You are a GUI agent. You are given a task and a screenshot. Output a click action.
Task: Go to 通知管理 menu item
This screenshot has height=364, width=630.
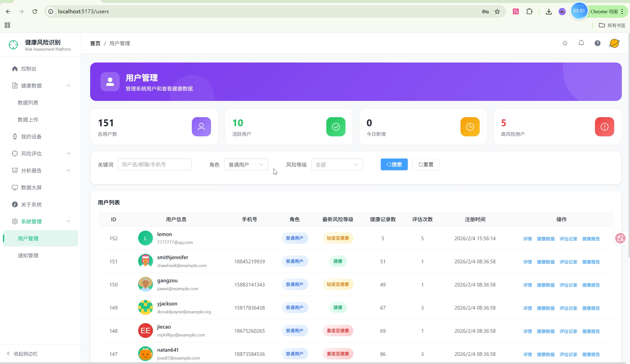tap(28, 255)
